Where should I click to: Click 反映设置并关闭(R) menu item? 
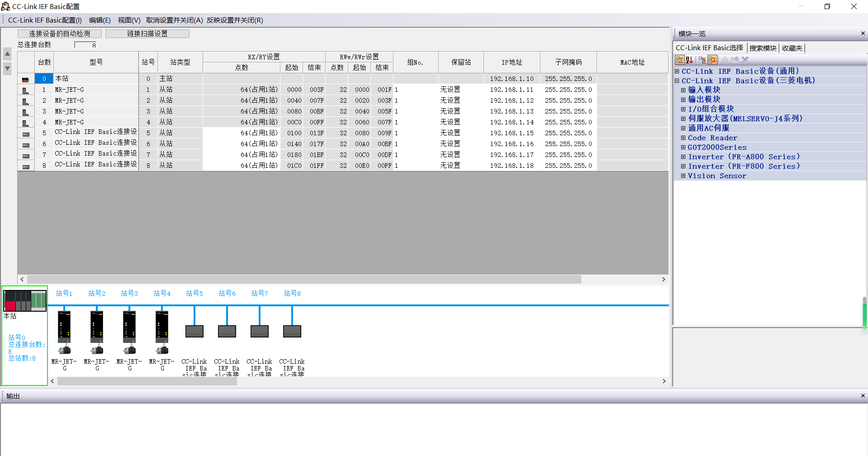[x=235, y=20]
